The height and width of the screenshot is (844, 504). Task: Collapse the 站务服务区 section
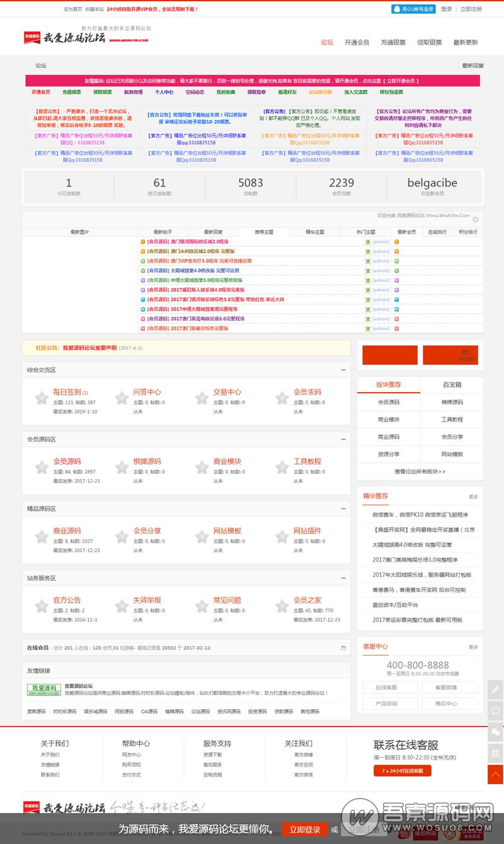(343, 577)
